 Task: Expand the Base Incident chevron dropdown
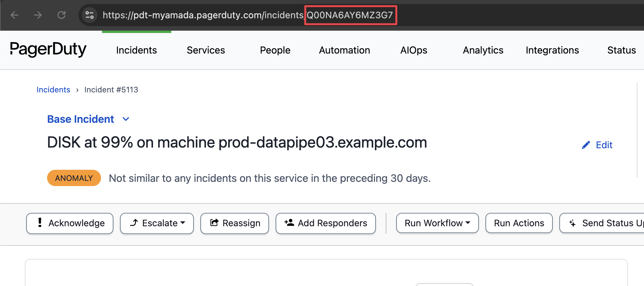[126, 119]
